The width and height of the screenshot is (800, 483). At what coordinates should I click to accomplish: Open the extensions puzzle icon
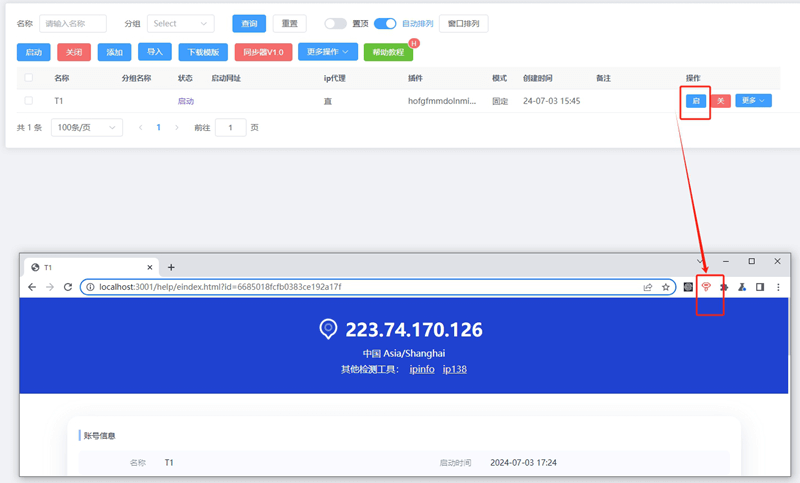coord(724,287)
